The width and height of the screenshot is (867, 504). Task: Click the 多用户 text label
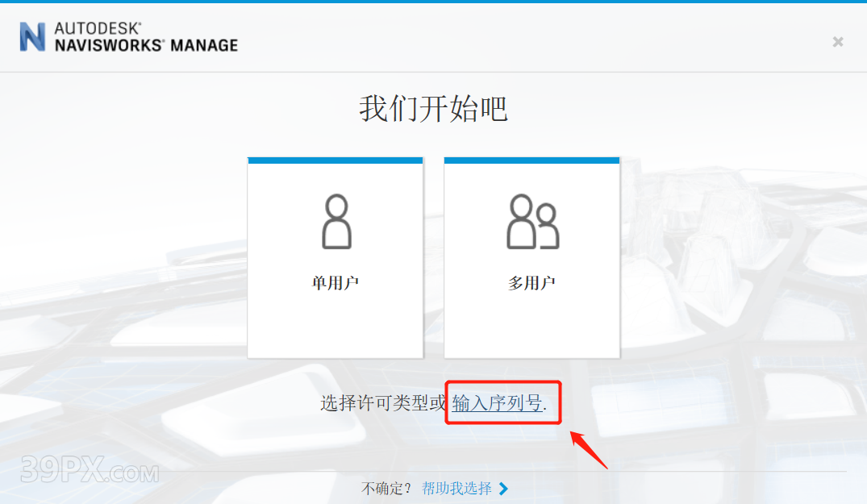pyautogui.click(x=532, y=283)
